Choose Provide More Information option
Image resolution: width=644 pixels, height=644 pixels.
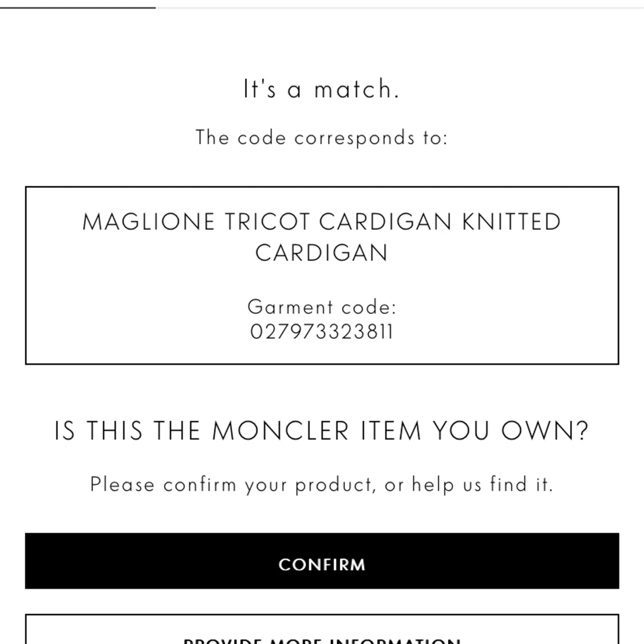pyautogui.click(x=322, y=629)
